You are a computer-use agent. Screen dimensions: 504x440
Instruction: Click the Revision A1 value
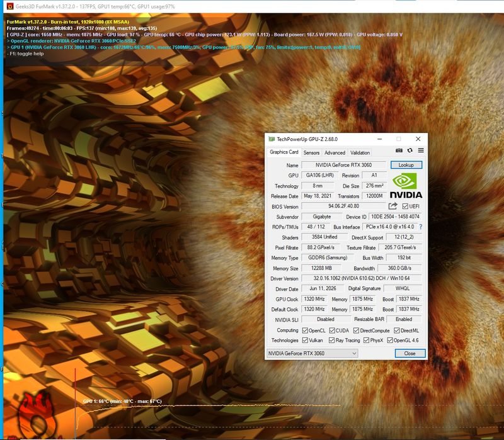[x=374, y=176]
